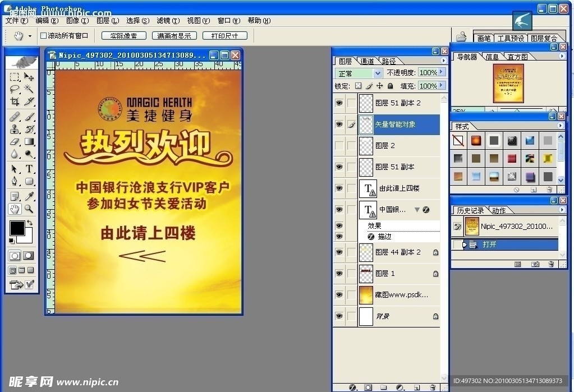Open the 文件 menu
This screenshot has width=574, height=392.
pyautogui.click(x=17, y=21)
